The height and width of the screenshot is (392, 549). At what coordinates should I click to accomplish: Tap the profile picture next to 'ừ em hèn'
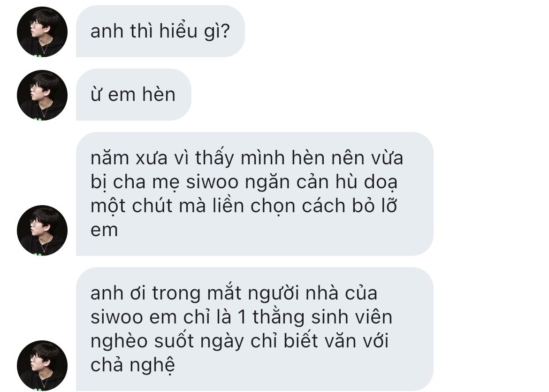42,95
